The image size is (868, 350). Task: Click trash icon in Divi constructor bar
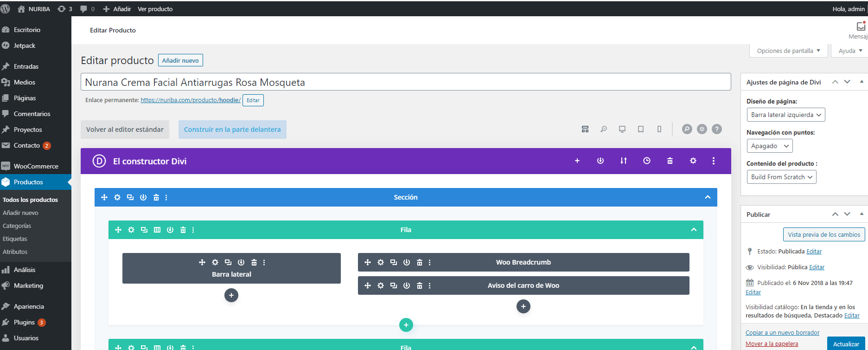[x=670, y=161]
